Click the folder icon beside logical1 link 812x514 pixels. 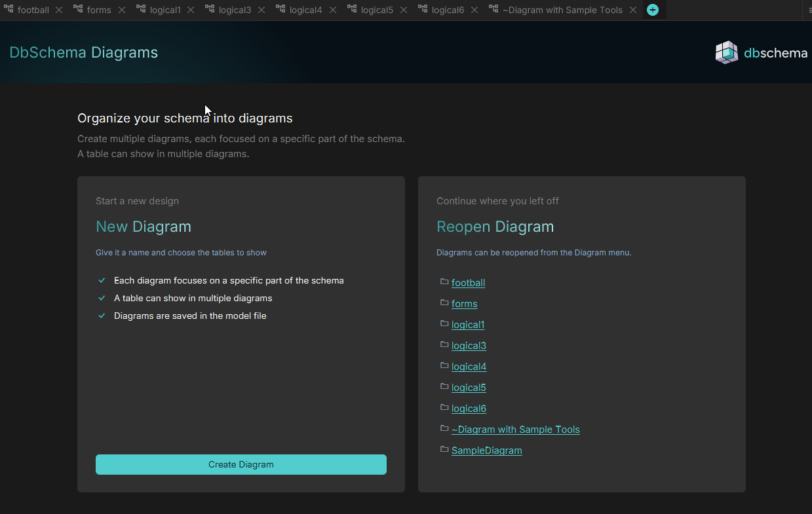tap(444, 323)
